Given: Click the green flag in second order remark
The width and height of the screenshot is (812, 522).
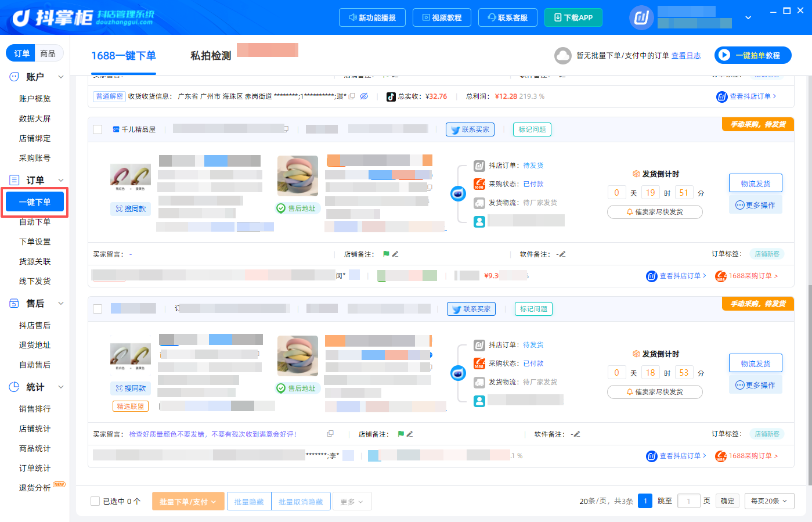Looking at the screenshot, I should [x=400, y=434].
